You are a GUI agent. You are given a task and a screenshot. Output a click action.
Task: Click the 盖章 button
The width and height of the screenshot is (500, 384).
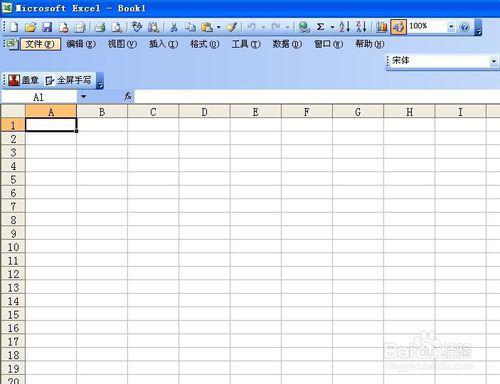[24, 80]
